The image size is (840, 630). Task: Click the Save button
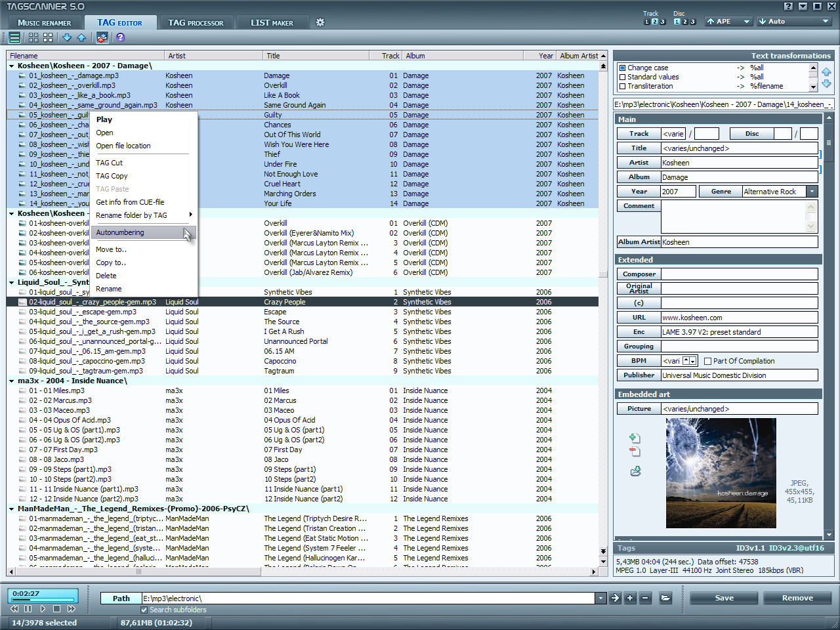click(724, 598)
